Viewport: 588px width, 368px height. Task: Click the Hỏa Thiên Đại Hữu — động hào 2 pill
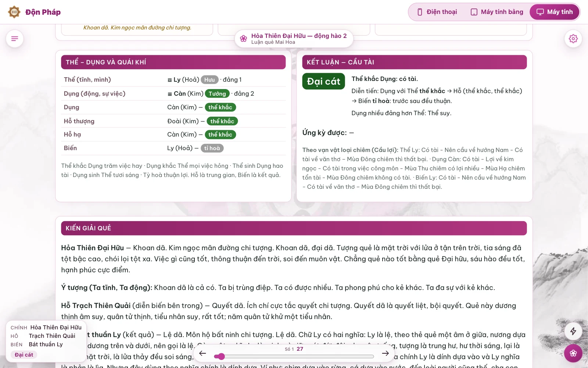click(x=294, y=39)
